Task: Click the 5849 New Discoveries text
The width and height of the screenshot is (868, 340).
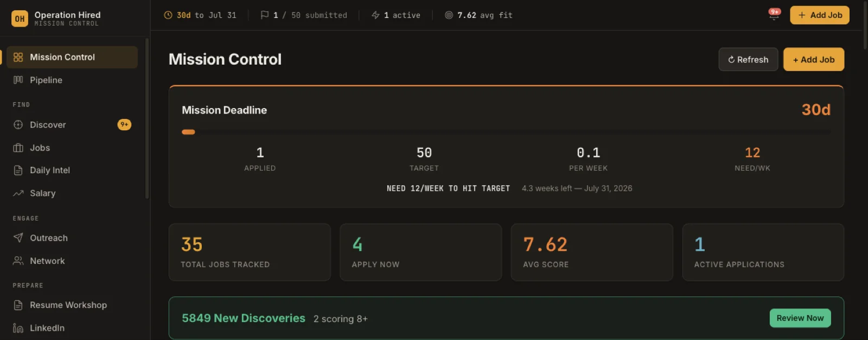Action: (244, 318)
